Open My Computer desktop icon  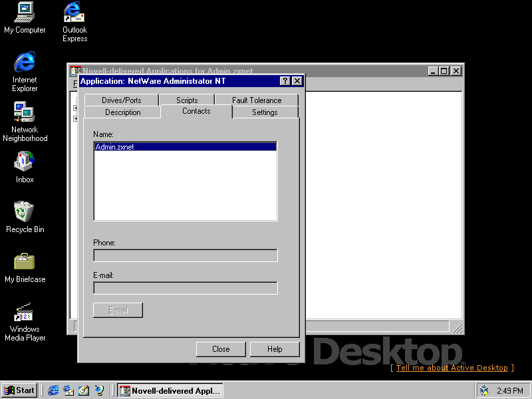pyautogui.click(x=25, y=18)
